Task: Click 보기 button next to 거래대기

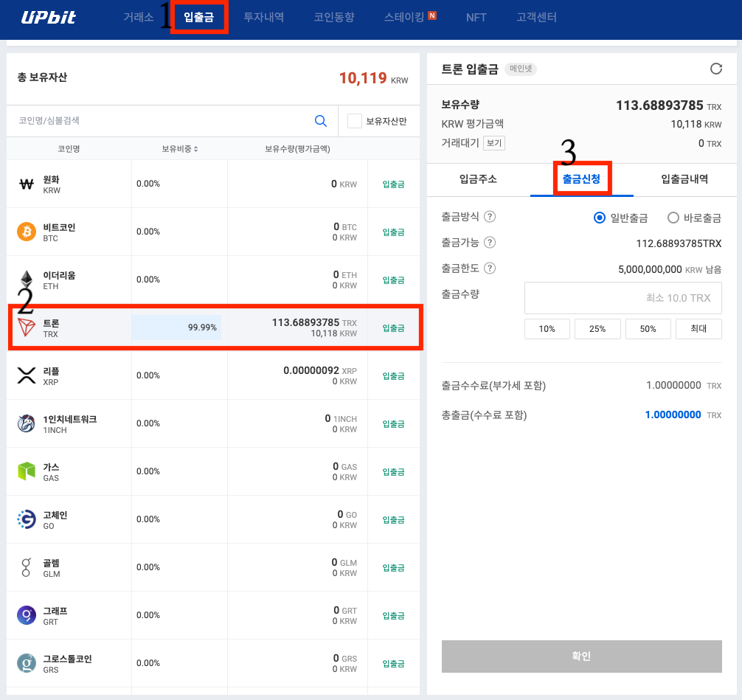Action: 494,143
